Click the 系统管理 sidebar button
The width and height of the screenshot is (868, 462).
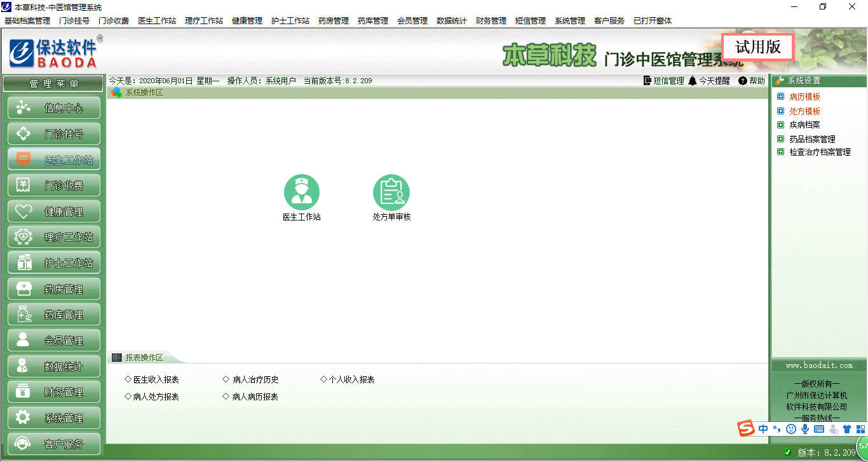[54, 418]
